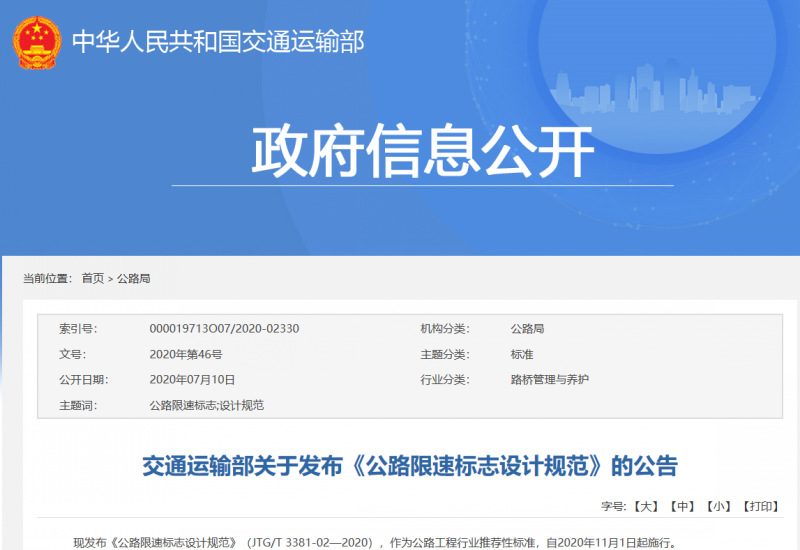This screenshot has height=550, width=800.
Task: Click the 机构分类 value 公路局
Action: coord(527,328)
